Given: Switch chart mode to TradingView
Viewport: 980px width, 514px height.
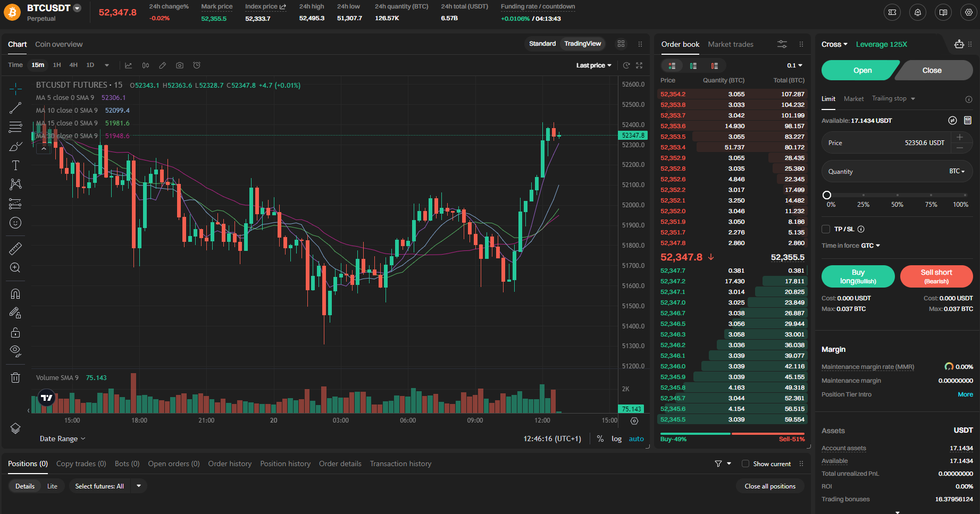Looking at the screenshot, I should 582,44.
